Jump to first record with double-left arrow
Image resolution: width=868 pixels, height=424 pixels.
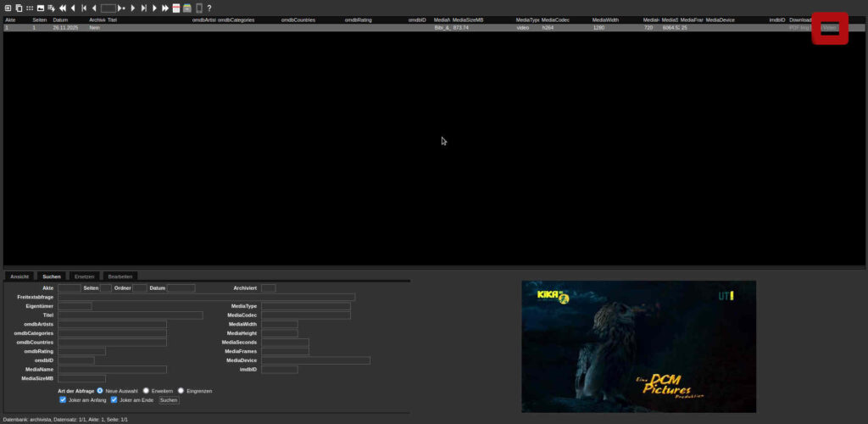tap(62, 8)
